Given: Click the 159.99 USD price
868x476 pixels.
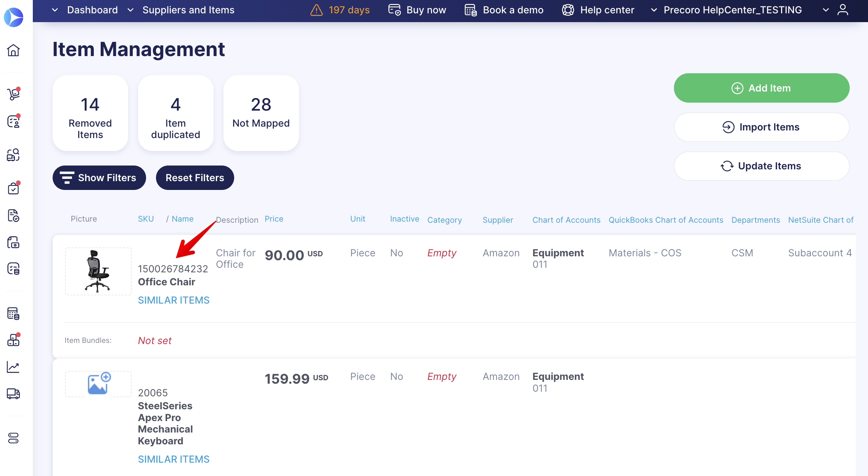Looking at the screenshot, I should coord(296,378).
